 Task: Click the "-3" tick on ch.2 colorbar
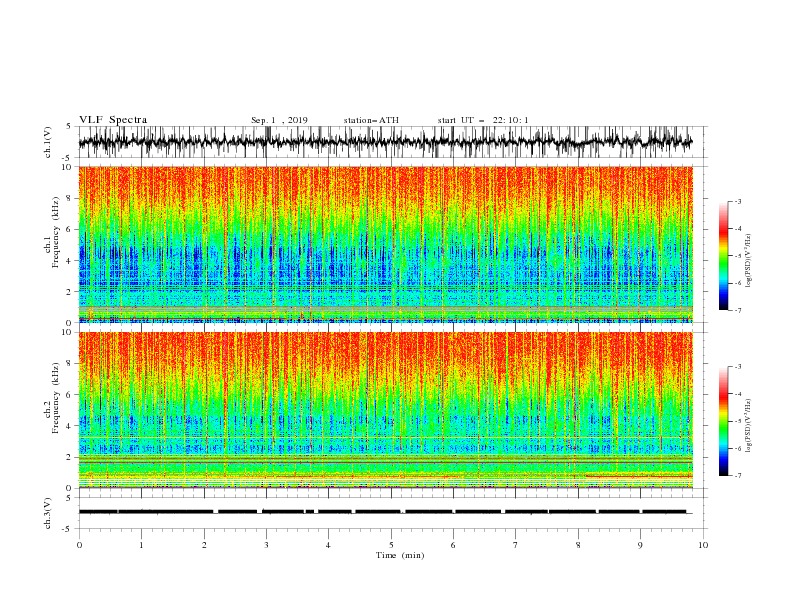point(737,367)
